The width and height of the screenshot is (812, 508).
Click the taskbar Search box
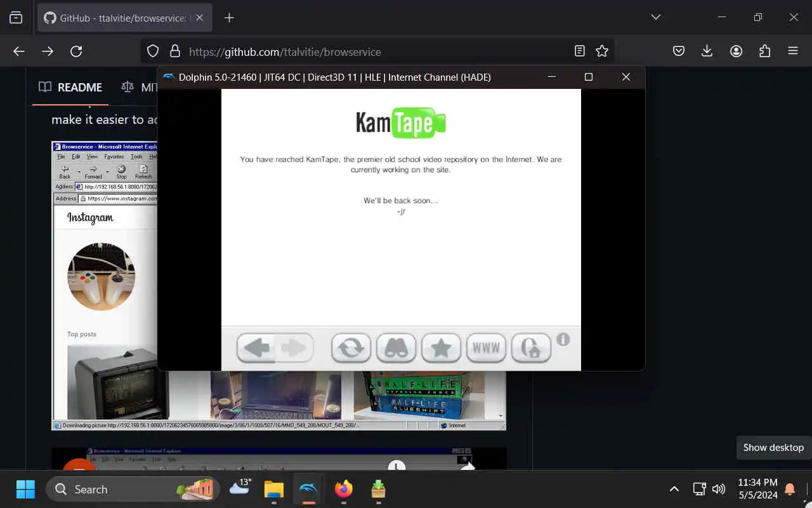(133, 489)
